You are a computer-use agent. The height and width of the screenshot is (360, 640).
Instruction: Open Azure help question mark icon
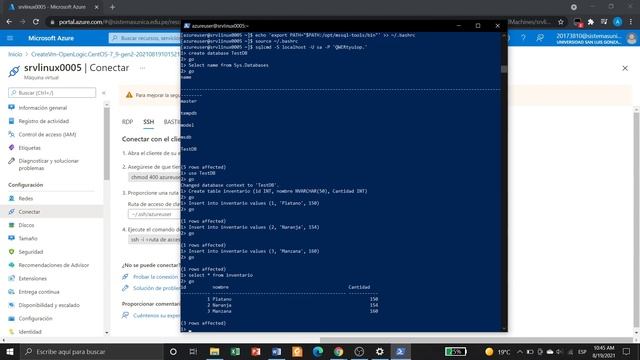[523, 38]
